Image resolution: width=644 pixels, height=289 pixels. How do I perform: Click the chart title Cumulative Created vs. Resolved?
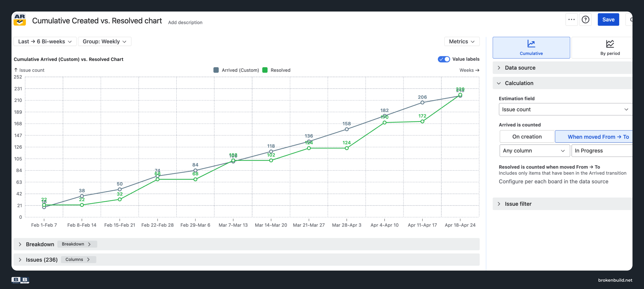(x=97, y=21)
